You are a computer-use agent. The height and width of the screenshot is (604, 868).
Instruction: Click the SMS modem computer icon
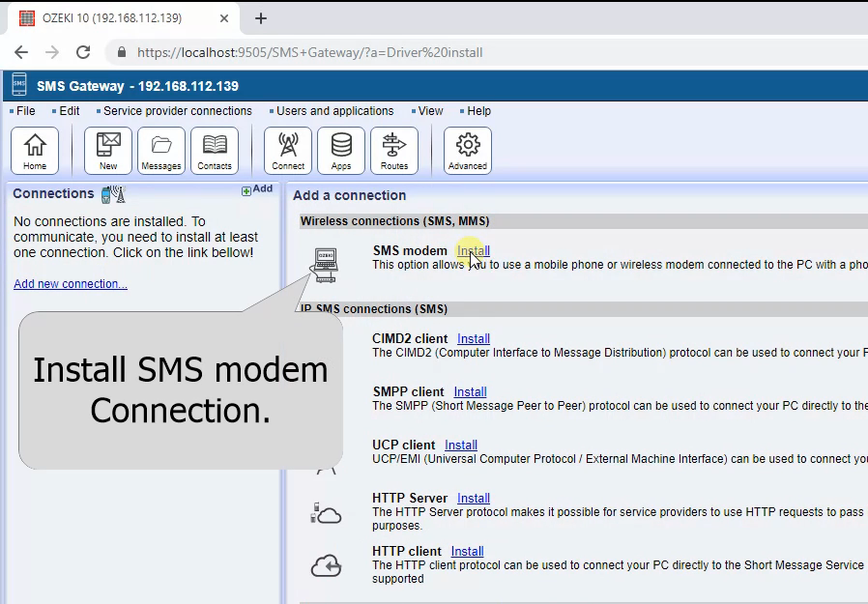pos(325,262)
